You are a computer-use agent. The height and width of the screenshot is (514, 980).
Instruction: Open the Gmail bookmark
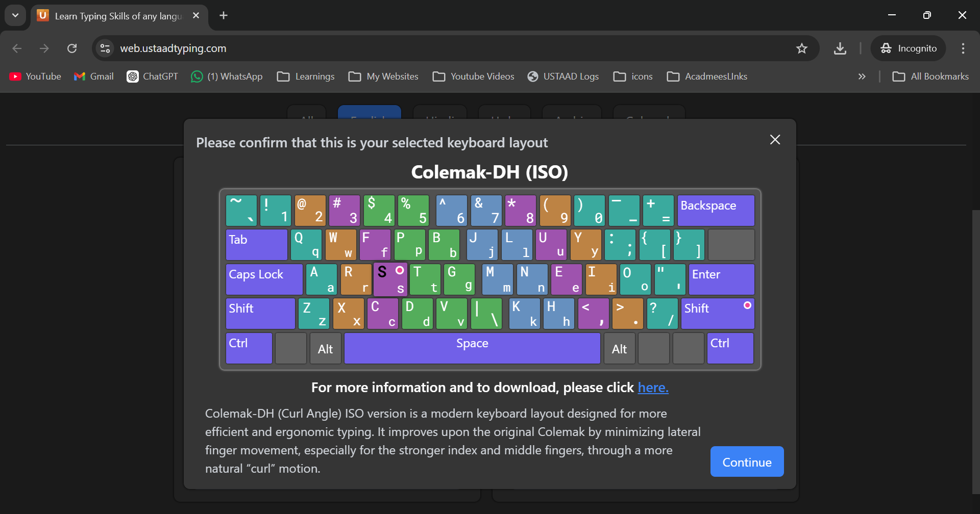coord(94,76)
